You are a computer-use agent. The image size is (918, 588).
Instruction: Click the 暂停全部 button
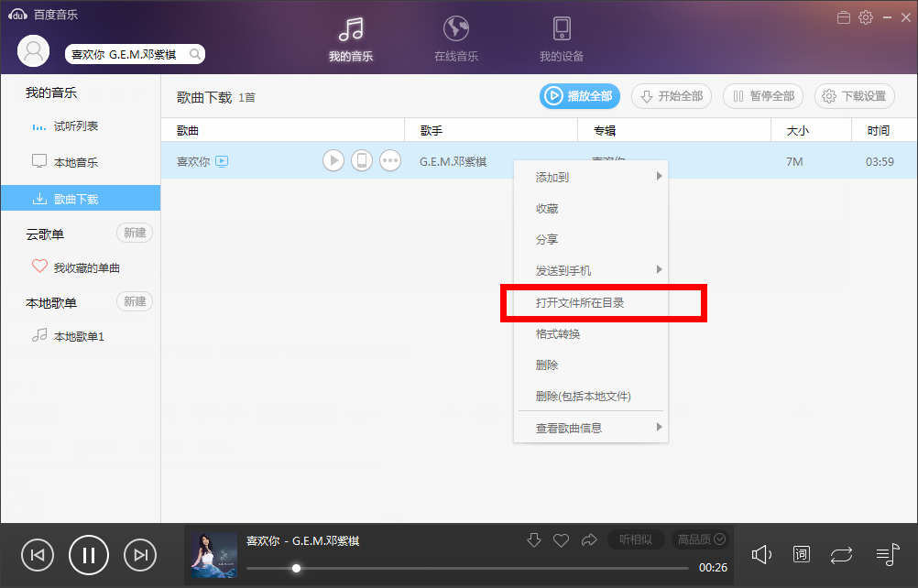(763, 96)
